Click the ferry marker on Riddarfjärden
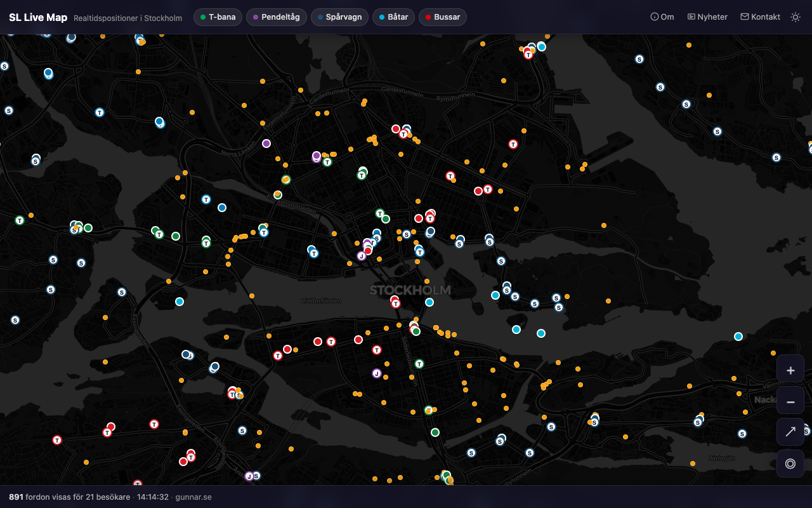Screen dimensions: 812x508 click(180, 302)
